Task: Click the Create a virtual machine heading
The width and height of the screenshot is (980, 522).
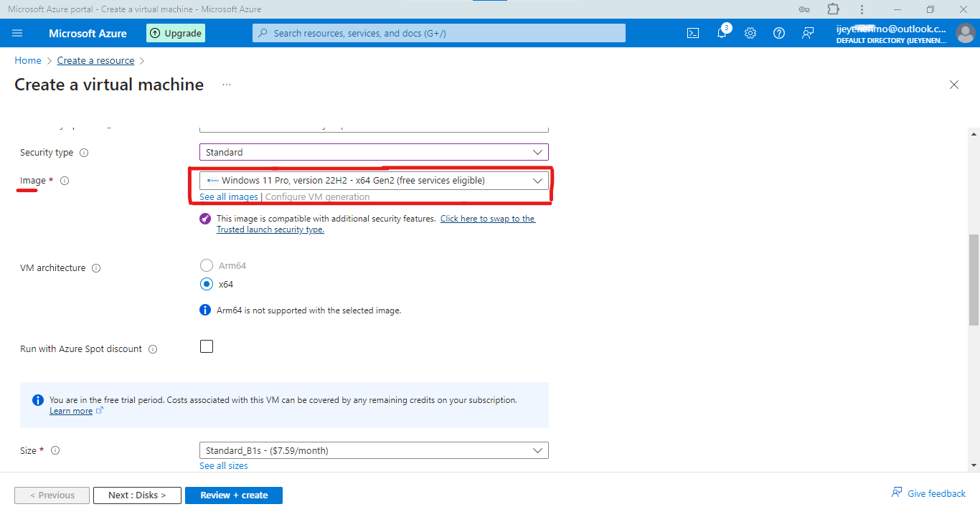Action: coord(109,85)
